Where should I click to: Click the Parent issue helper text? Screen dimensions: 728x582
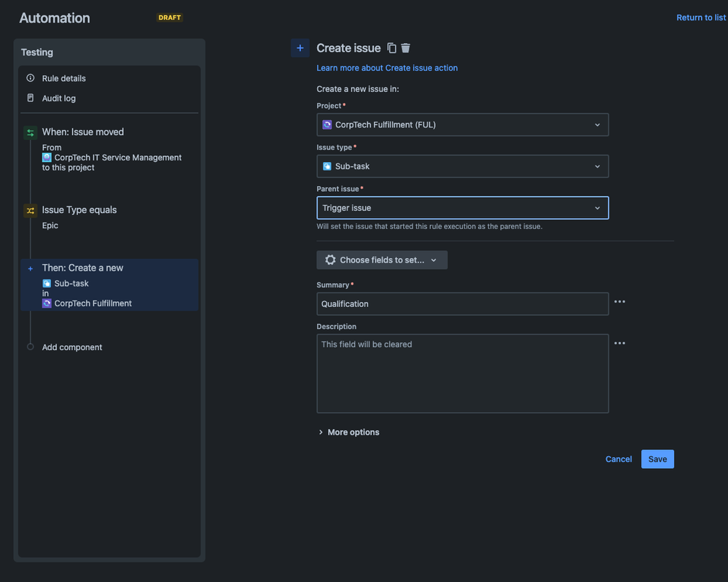click(x=429, y=227)
